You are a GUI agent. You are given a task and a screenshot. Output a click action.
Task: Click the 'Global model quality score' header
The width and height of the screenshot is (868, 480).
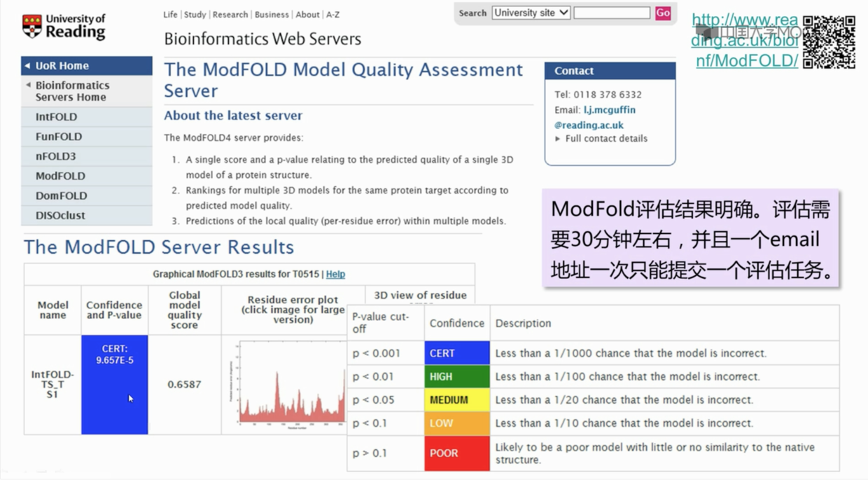184,310
